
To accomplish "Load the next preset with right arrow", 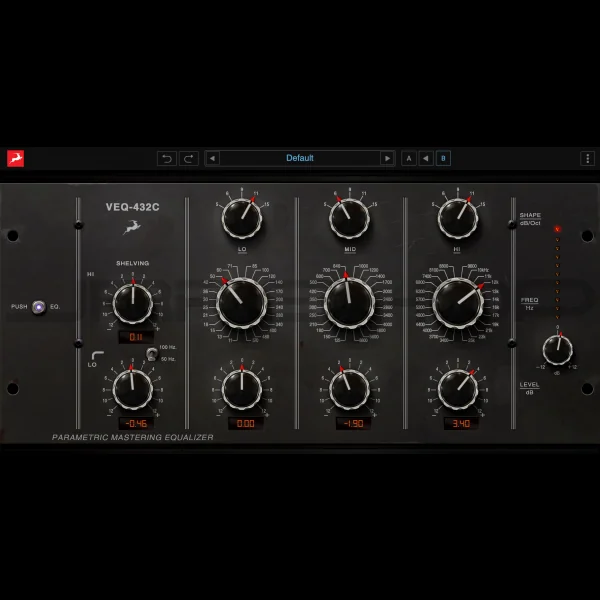I will (x=387, y=158).
